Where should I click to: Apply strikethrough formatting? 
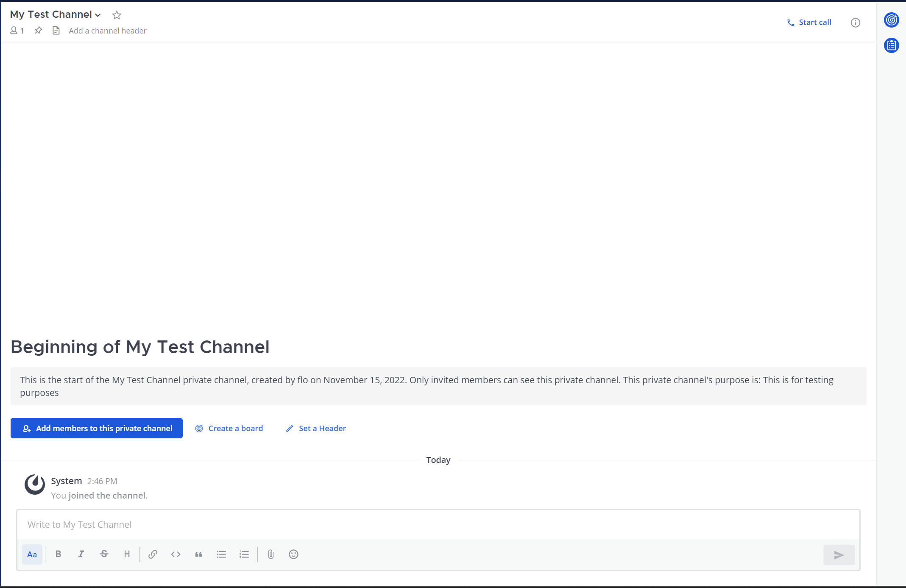[104, 554]
